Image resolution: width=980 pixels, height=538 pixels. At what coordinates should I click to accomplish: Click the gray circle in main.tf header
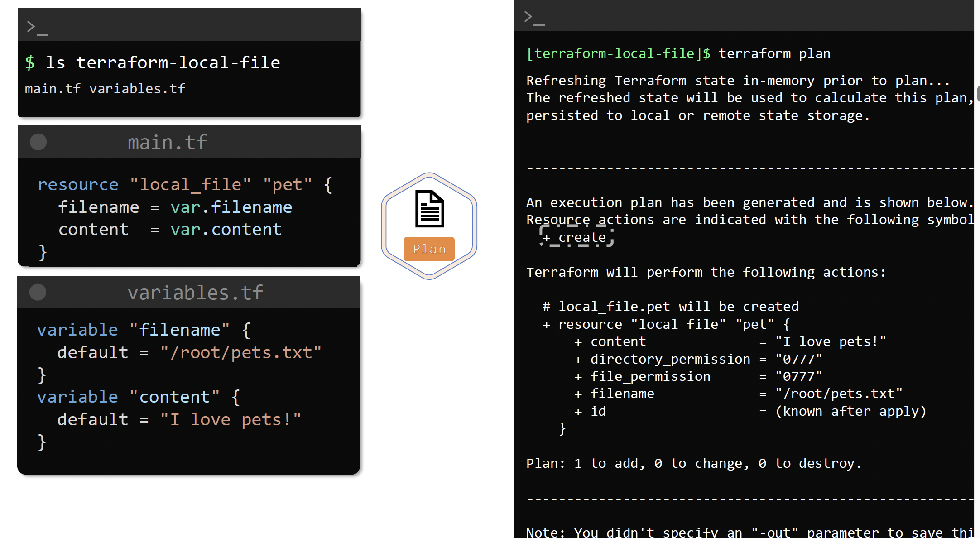pyautogui.click(x=38, y=142)
